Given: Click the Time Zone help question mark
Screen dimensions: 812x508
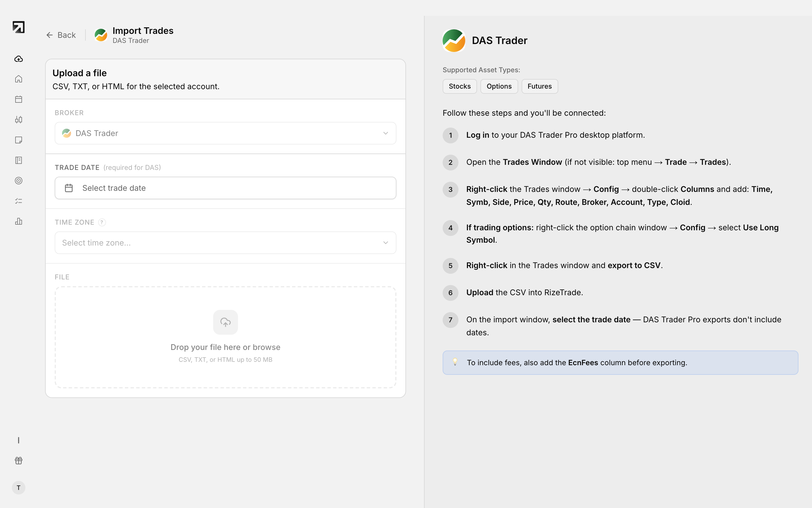Looking at the screenshot, I should click(x=102, y=222).
